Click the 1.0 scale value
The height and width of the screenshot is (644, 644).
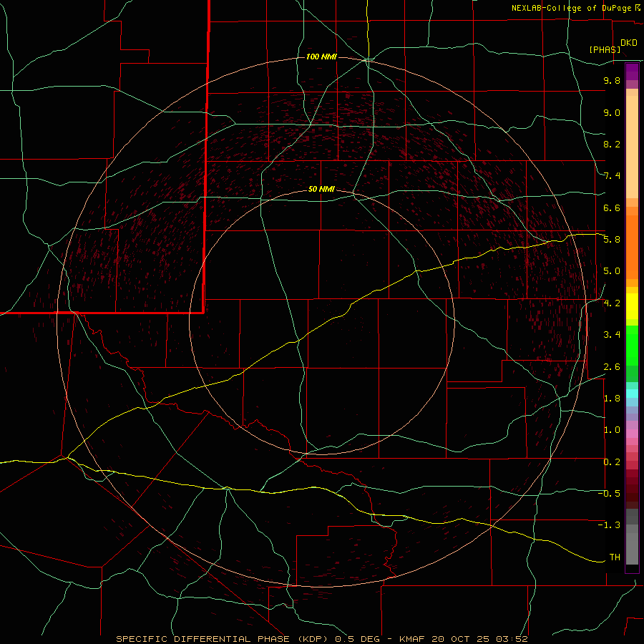[612, 430]
